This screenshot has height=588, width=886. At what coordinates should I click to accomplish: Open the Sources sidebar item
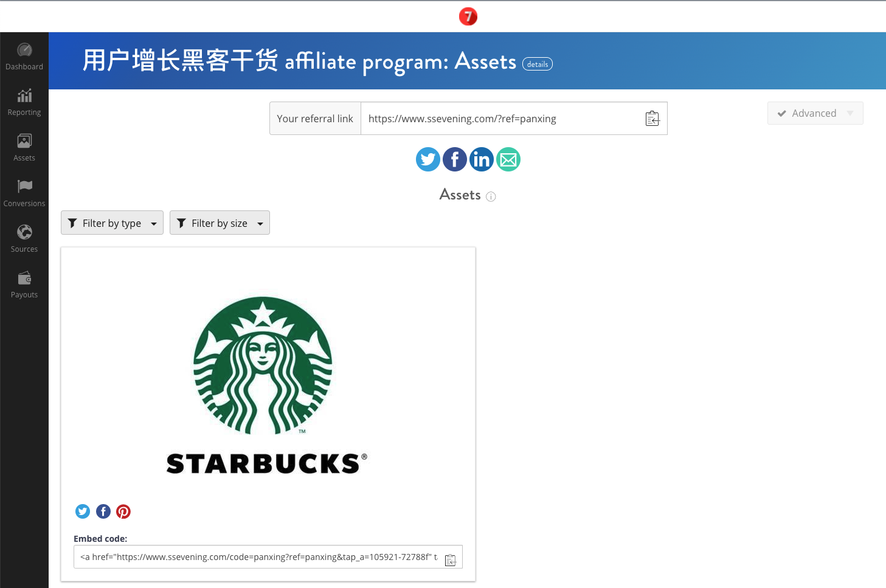pyautogui.click(x=24, y=239)
